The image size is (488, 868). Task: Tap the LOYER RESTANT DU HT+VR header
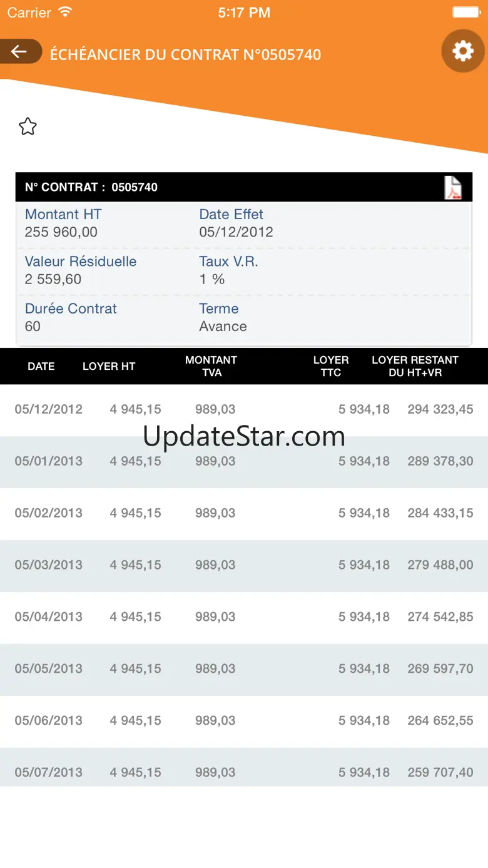(415, 366)
